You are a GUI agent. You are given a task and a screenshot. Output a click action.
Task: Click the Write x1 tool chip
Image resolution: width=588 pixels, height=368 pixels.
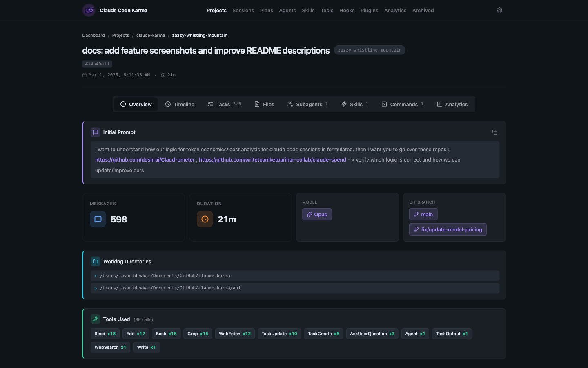click(x=146, y=347)
